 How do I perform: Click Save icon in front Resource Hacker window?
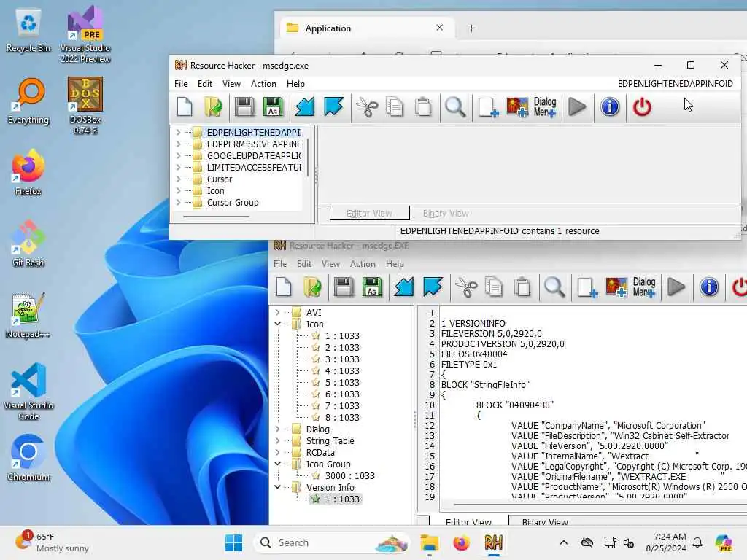point(244,106)
